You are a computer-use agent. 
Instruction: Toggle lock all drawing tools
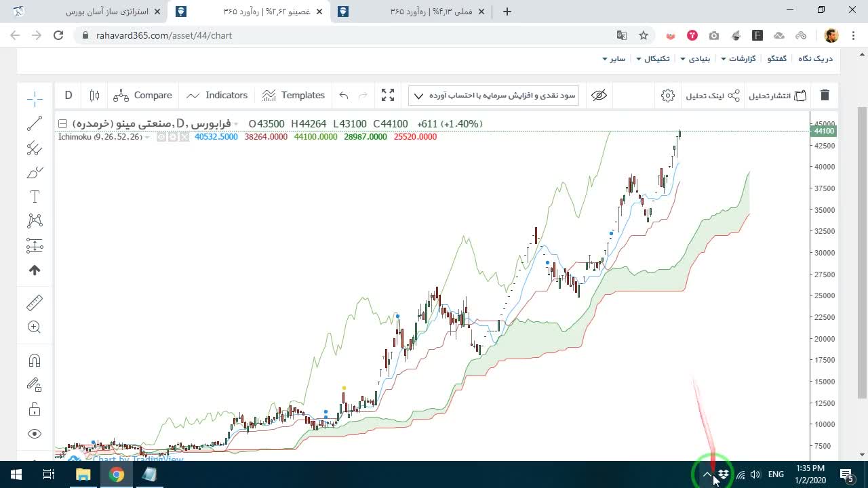[35, 409]
